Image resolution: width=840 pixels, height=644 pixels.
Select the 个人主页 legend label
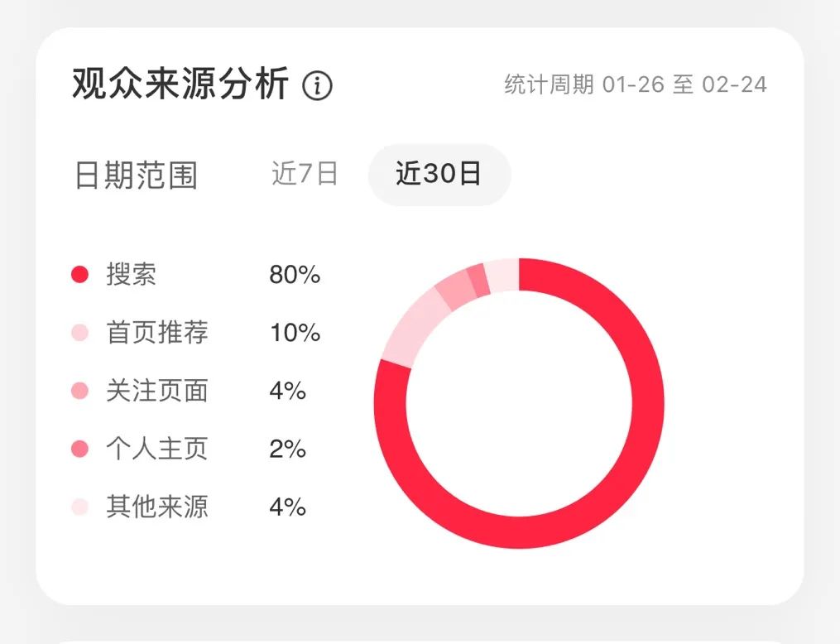click(x=157, y=449)
